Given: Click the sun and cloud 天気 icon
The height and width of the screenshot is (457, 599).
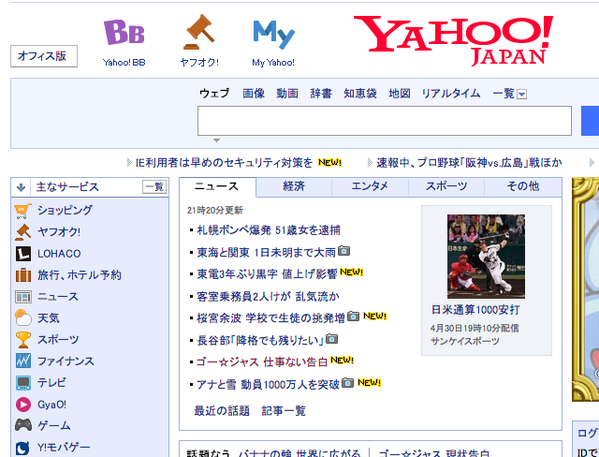Looking at the screenshot, I should tap(23, 318).
